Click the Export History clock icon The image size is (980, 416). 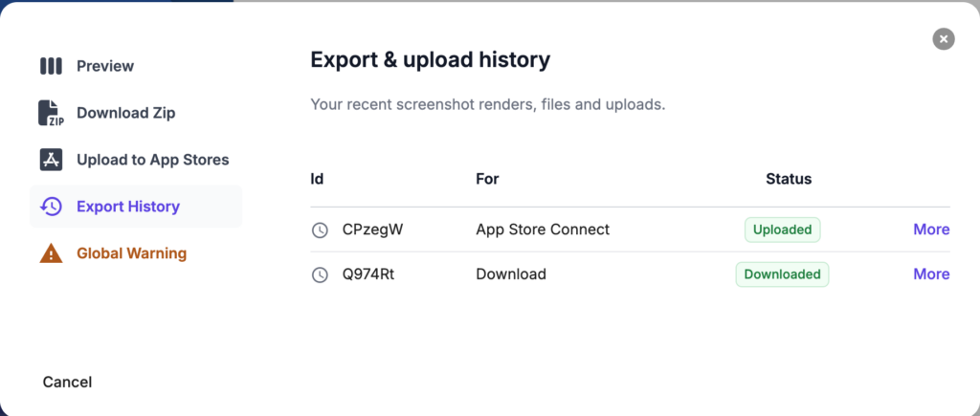click(51, 207)
